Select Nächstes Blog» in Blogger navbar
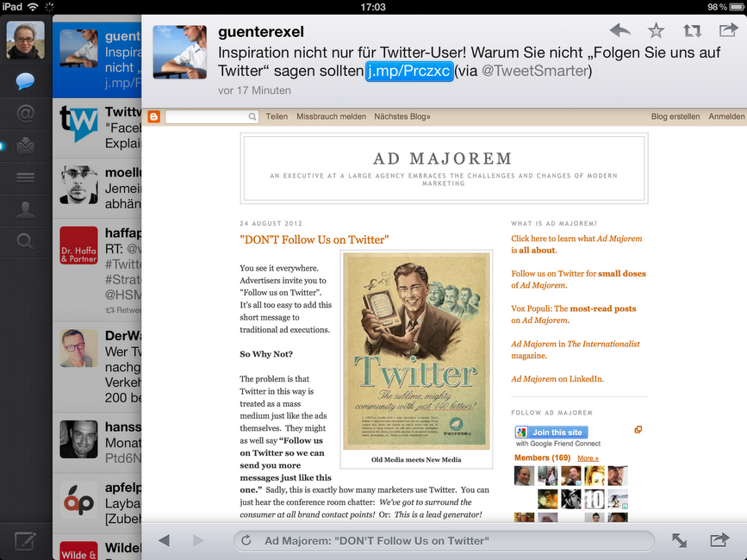Image resolution: width=747 pixels, height=560 pixels. [402, 116]
